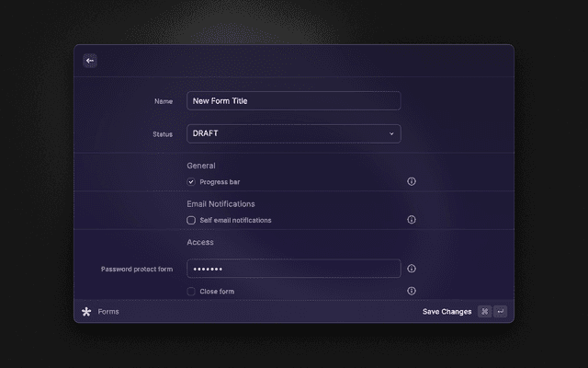Click the Close form label text
The height and width of the screenshot is (368, 588).
tap(217, 292)
